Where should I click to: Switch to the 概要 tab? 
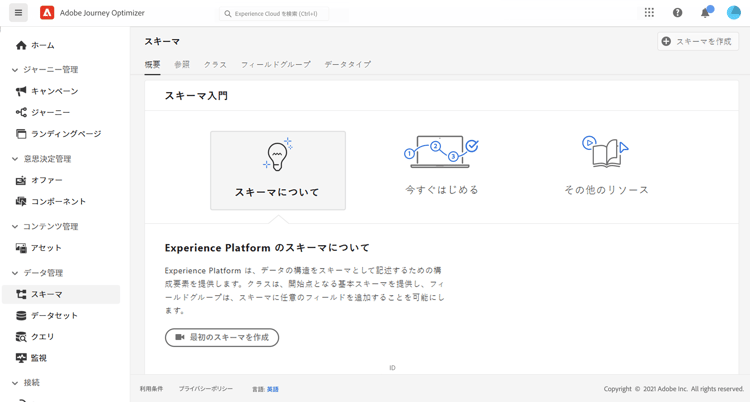[153, 65]
